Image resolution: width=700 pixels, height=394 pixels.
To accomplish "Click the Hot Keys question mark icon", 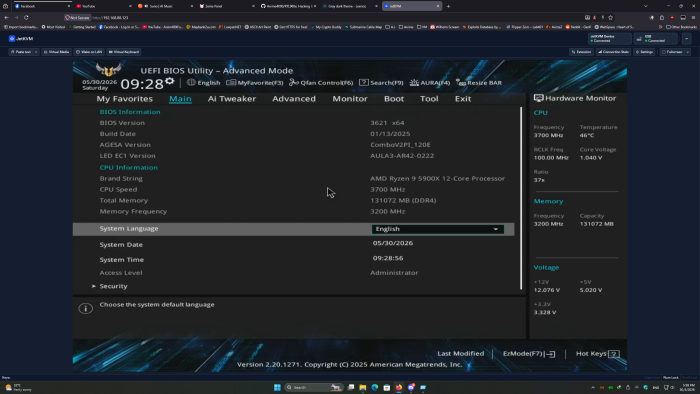I will pyautogui.click(x=614, y=354).
